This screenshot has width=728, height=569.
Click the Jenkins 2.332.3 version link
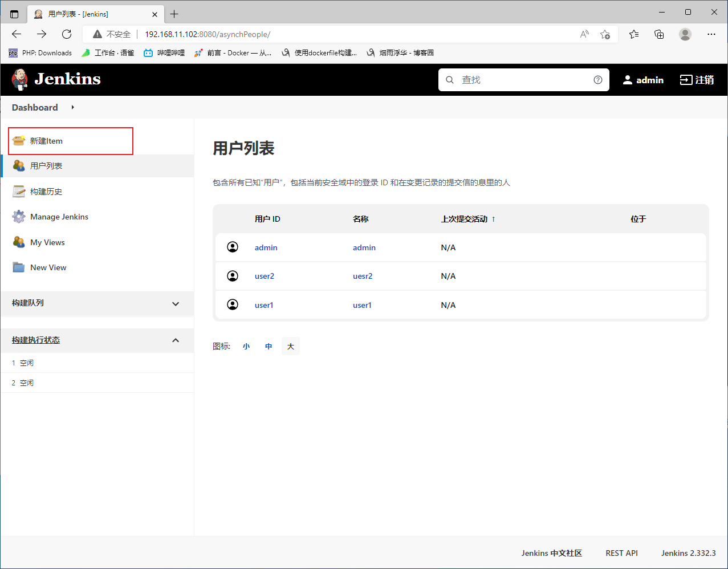[688, 553]
